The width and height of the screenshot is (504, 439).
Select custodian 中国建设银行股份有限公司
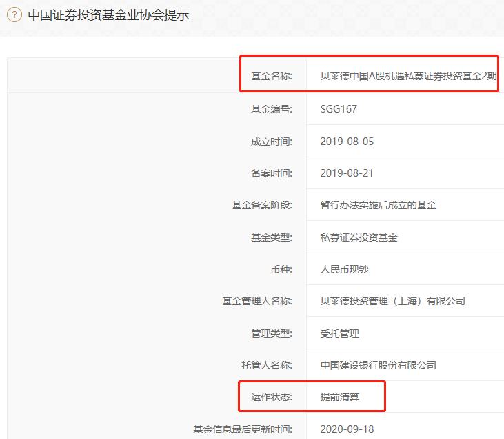(379, 365)
